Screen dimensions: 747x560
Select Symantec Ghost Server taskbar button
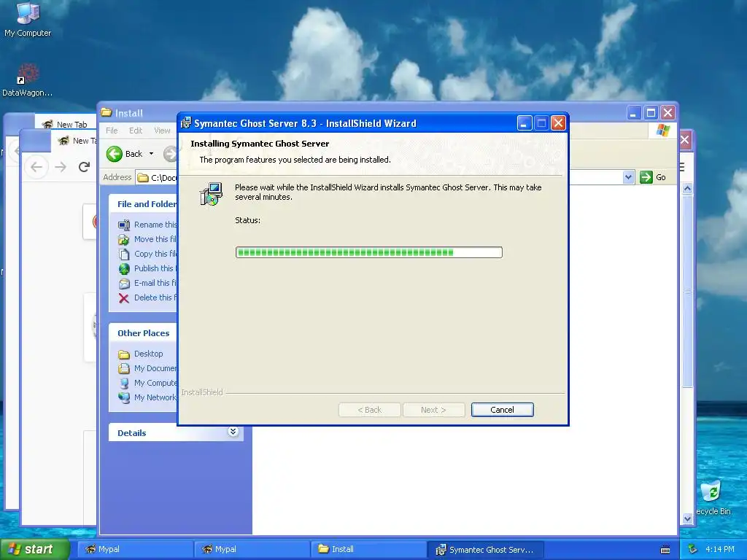click(x=485, y=549)
